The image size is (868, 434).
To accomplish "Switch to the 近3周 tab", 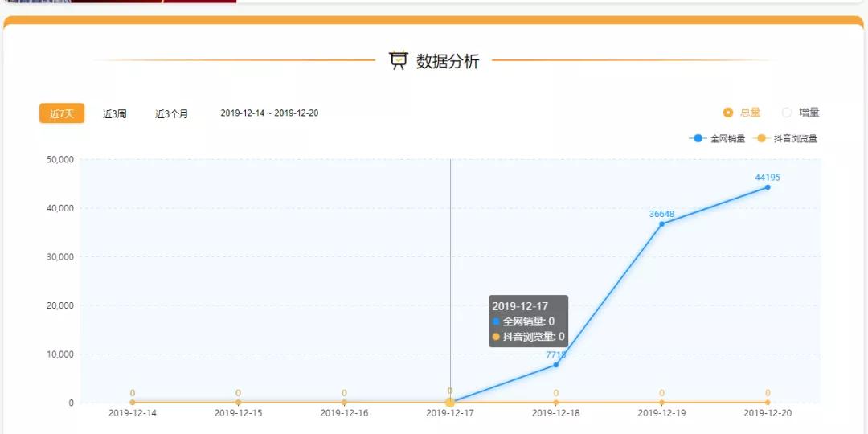I will 115,114.
